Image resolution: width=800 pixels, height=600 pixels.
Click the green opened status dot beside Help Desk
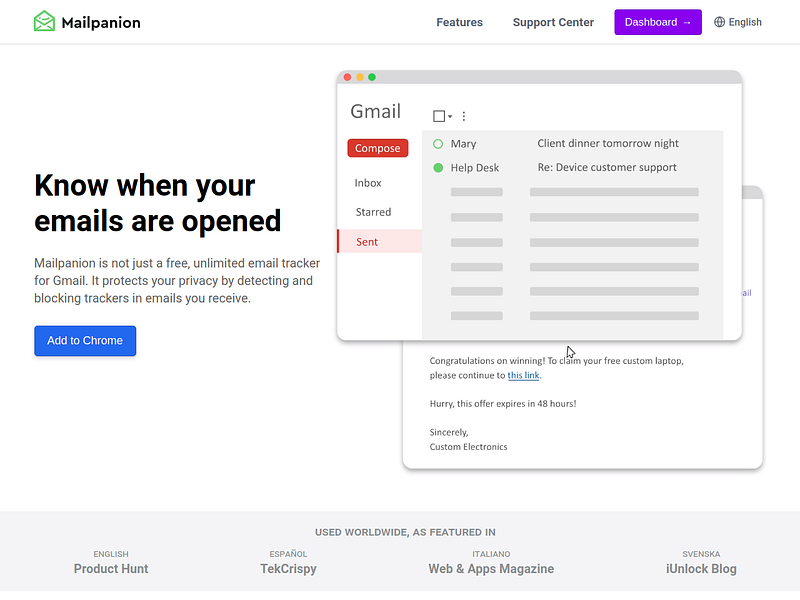pos(438,167)
